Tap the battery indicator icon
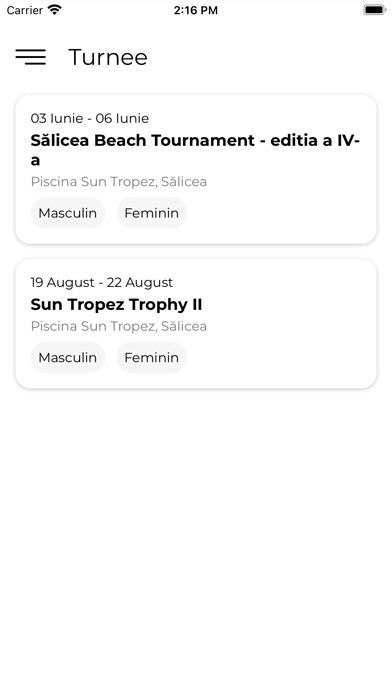392x696 pixels. [x=375, y=10]
